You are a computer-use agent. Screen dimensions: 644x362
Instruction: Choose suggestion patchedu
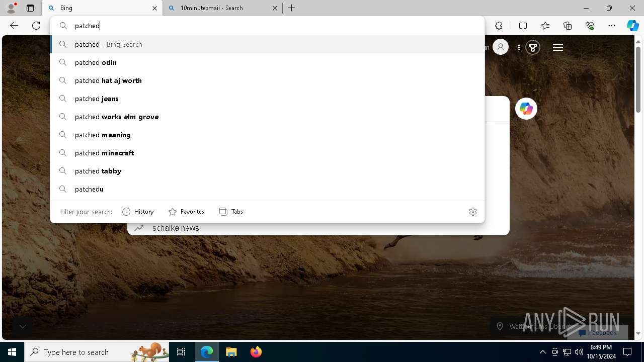tap(267, 189)
